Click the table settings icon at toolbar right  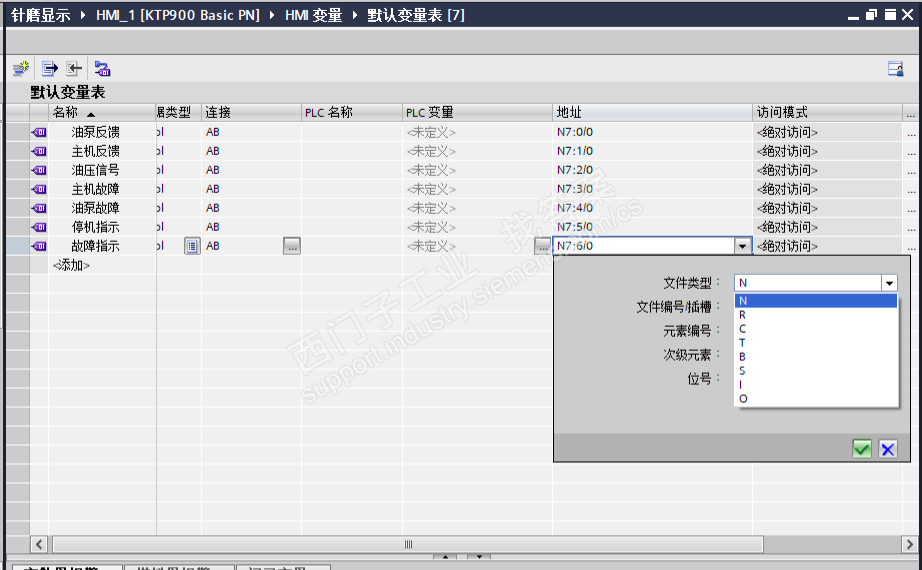pos(895,69)
